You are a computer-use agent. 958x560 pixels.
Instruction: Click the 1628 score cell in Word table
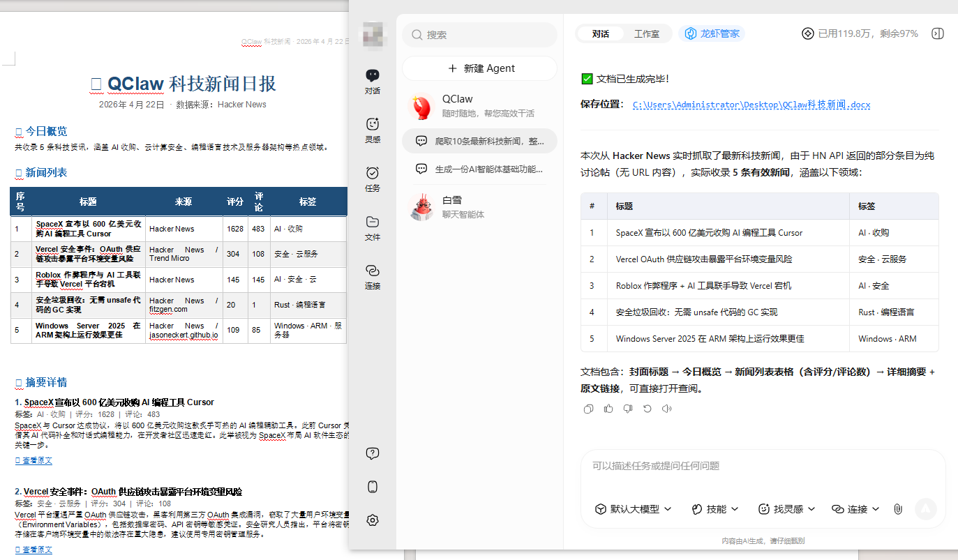(x=235, y=229)
